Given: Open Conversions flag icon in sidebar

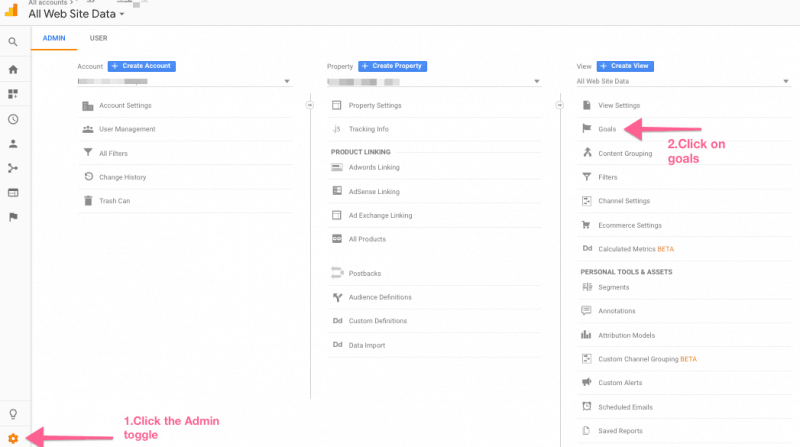Looking at the screenshot, I should click(x=13, y=217).
